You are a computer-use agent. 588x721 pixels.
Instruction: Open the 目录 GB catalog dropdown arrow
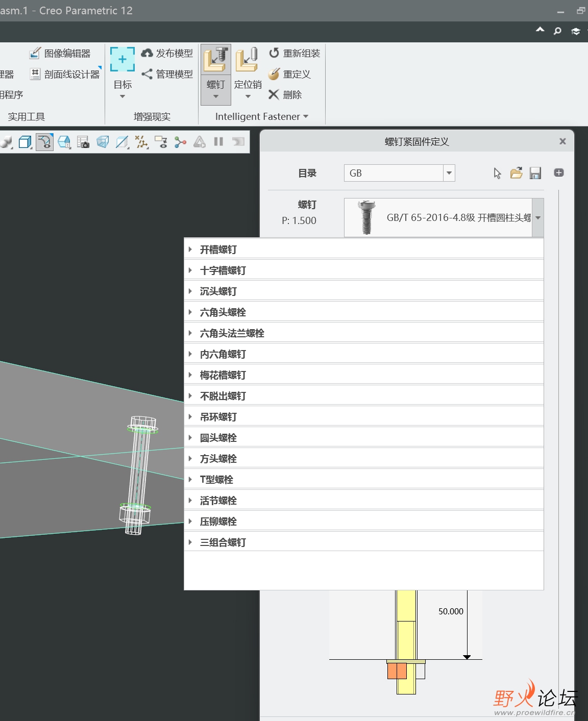tap(449, 173)
